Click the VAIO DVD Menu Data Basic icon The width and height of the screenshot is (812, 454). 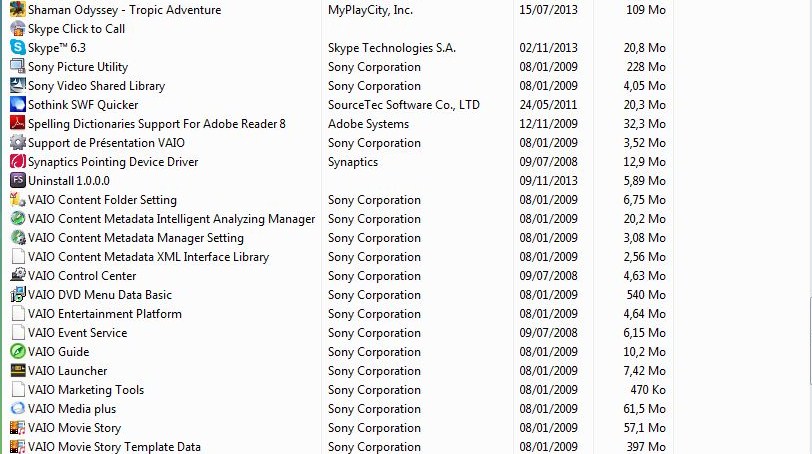pos(18,295)
